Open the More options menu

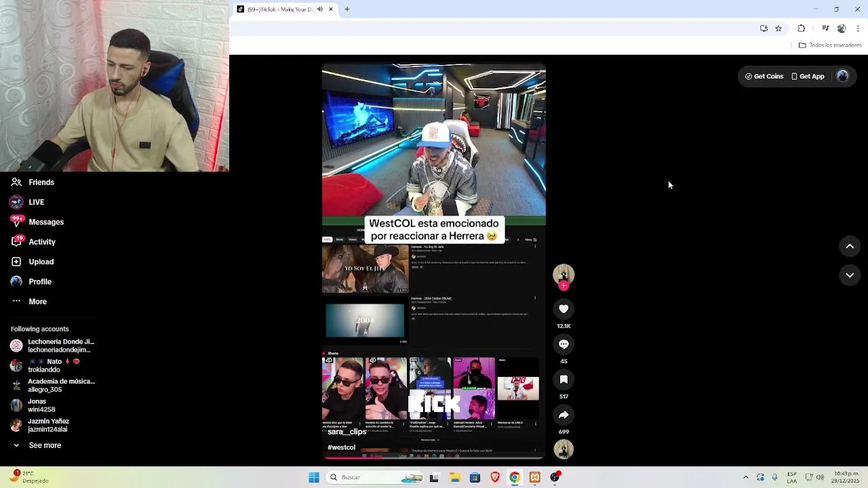pyautogui.click(x=28, y=302)
